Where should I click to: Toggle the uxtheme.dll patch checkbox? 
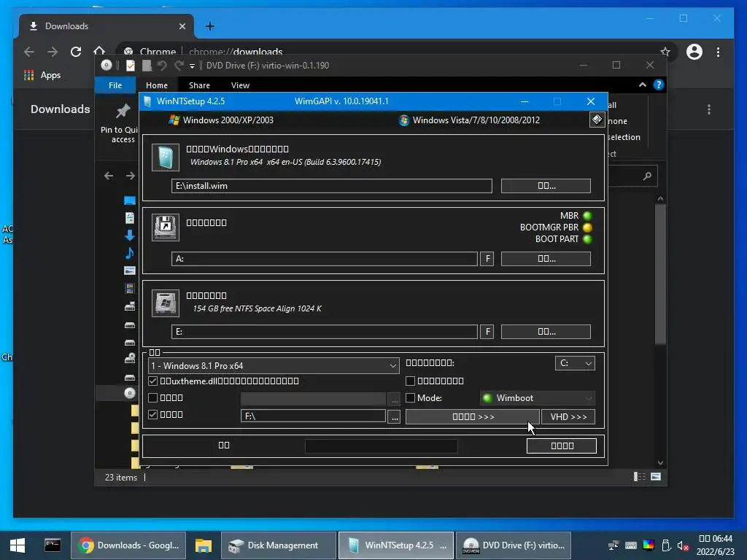(153, 381)
